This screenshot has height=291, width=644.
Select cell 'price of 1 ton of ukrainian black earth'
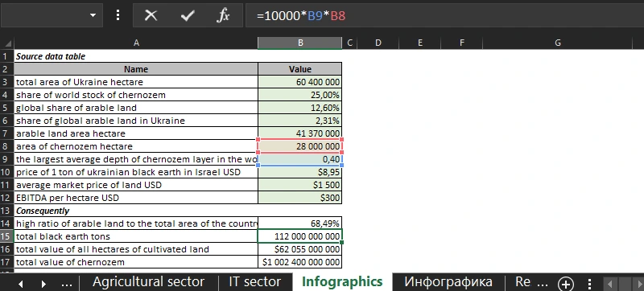tap(136, 172)
